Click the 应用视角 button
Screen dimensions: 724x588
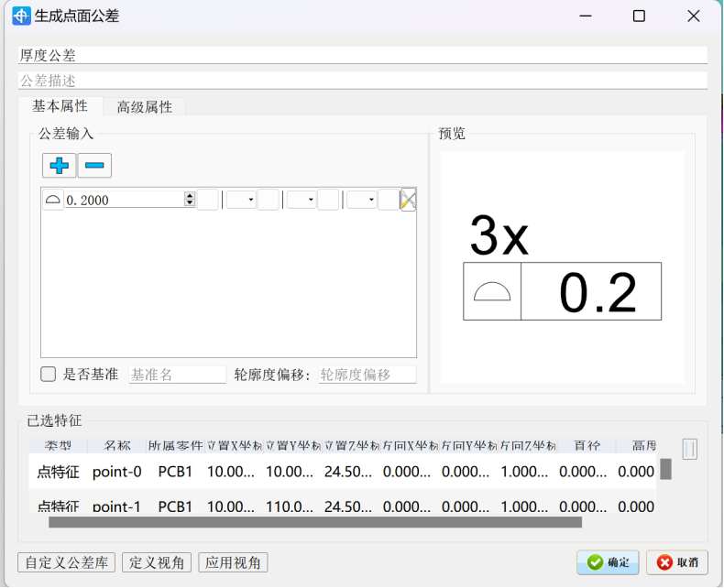(233, 562)
